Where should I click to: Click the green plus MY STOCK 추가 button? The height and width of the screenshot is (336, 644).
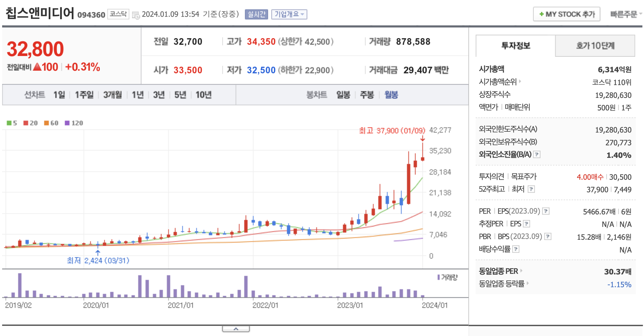[566, 14]
